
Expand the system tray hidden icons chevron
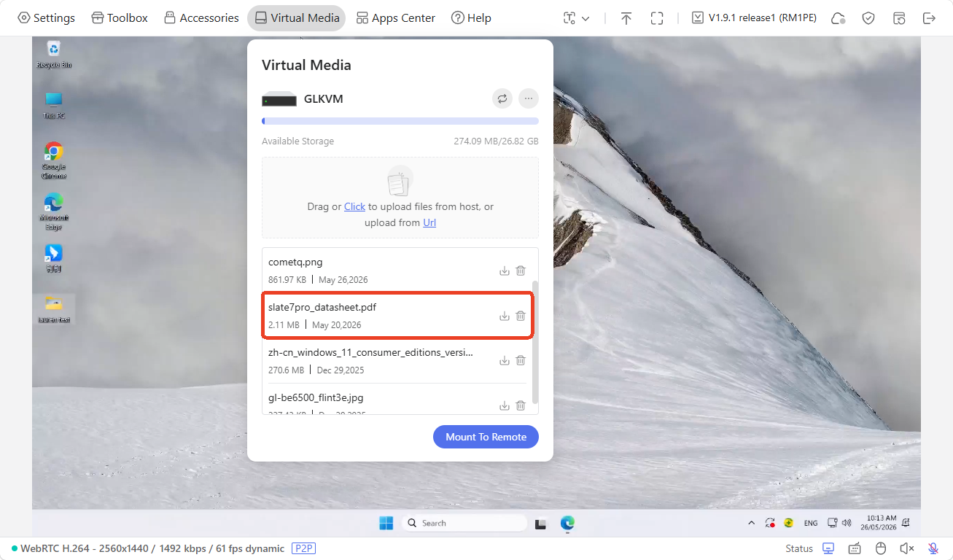(x=752, y=523)
